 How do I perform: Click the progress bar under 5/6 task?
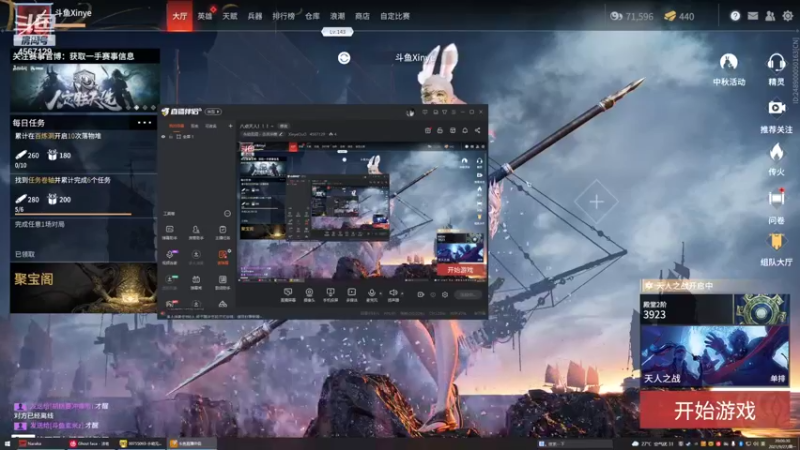point(73,214)
